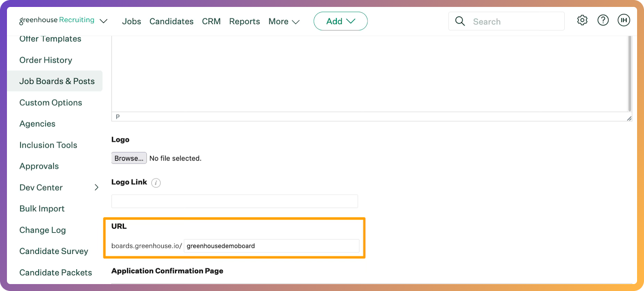Select Inclusion Tools in the sidebar

[x=48, y=145]
